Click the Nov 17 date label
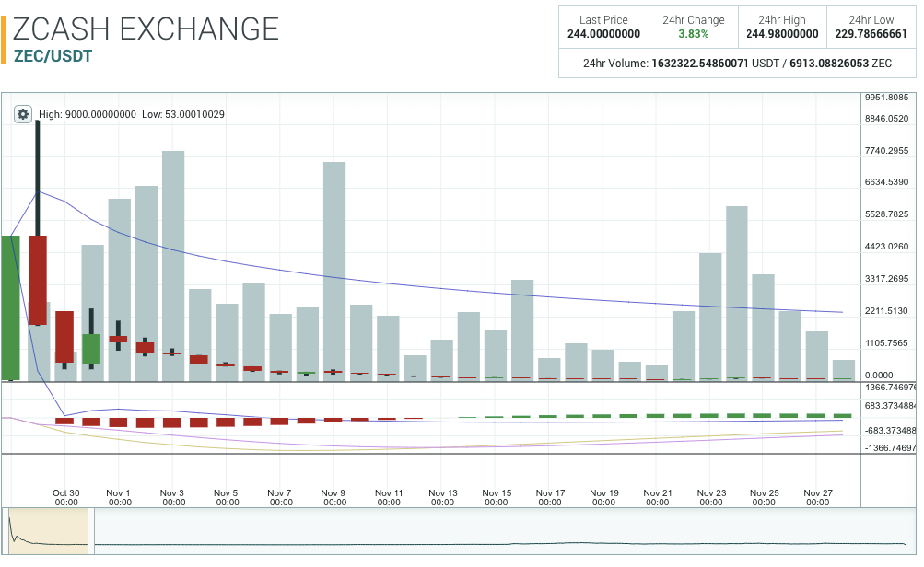The width and height of the screenshot is (924, 567). pyautogui.click(x=550, y=498)
